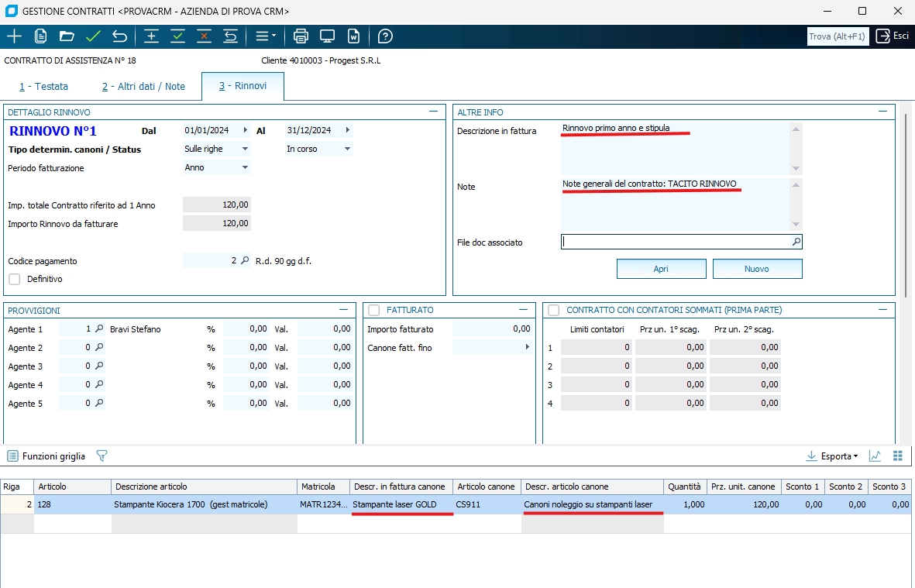Image resolution: width=915 pixels, height=588 pixels.
Task: Tick the Fatturato checkbox
Action: coord(374,310)
